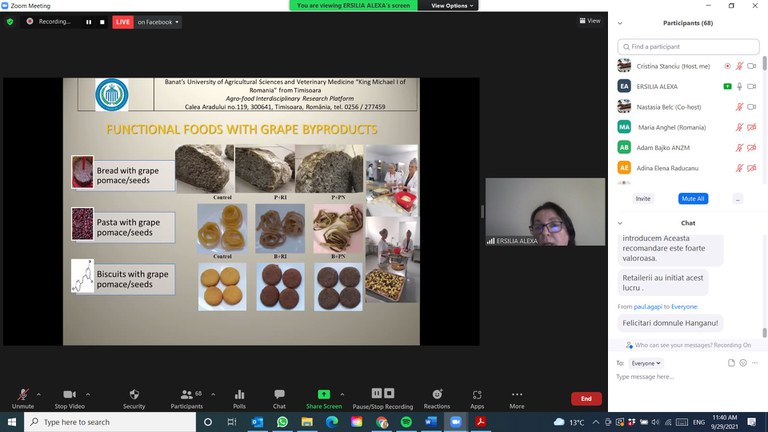Viewport: 768px width, 432px height.
Task: Open the 'To: Everyone' recipient dropdown
Action: (x=645, y=363)
